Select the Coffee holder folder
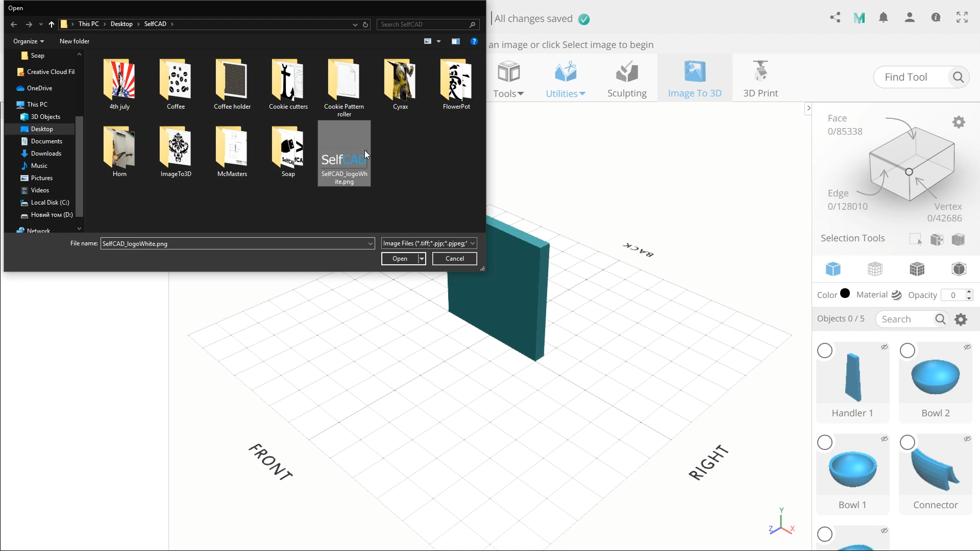The height and width of the screenshot is (551, 980). (232, 84)
